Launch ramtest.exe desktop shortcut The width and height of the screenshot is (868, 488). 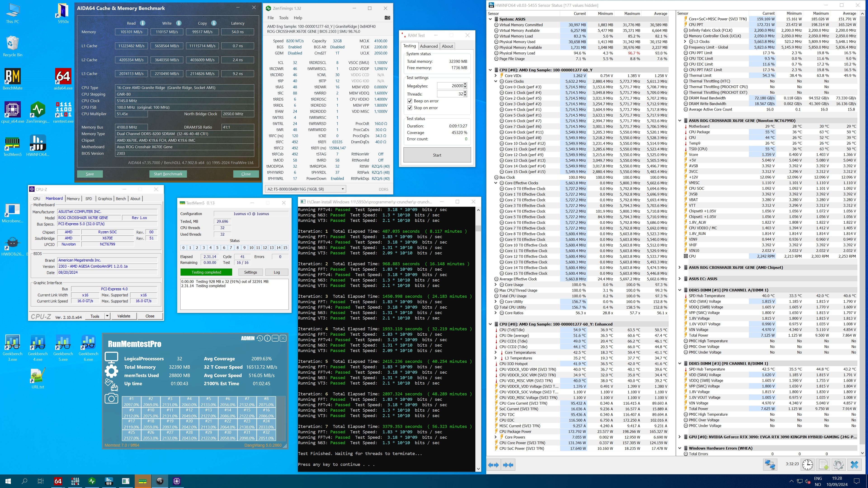pos(63,113)
